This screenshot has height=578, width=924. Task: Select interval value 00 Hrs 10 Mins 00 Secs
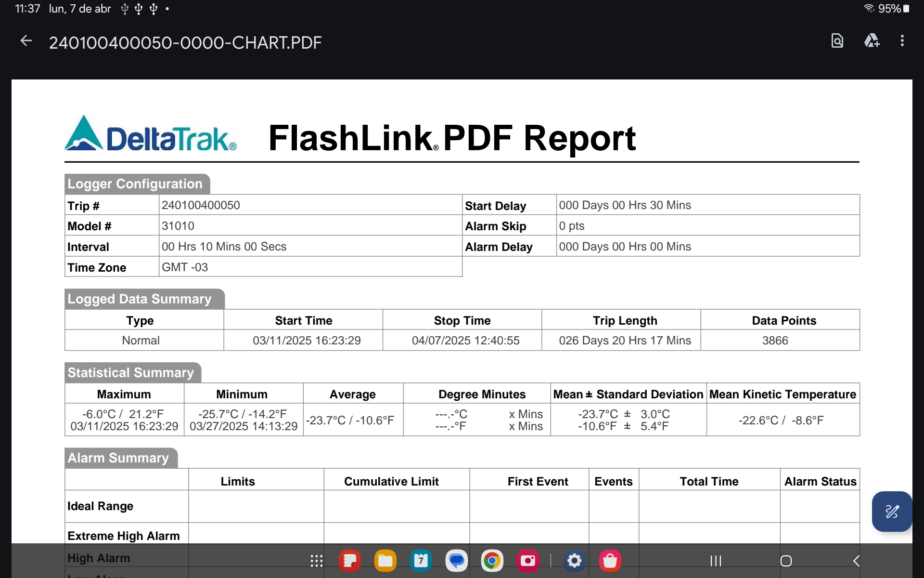point(224,247)
